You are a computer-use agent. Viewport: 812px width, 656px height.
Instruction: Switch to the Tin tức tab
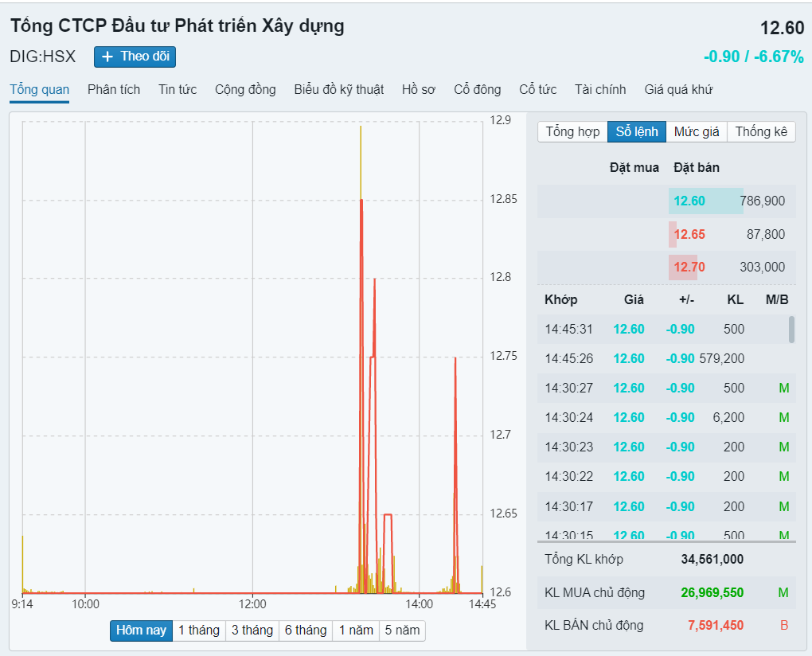[x=178, y=89]
